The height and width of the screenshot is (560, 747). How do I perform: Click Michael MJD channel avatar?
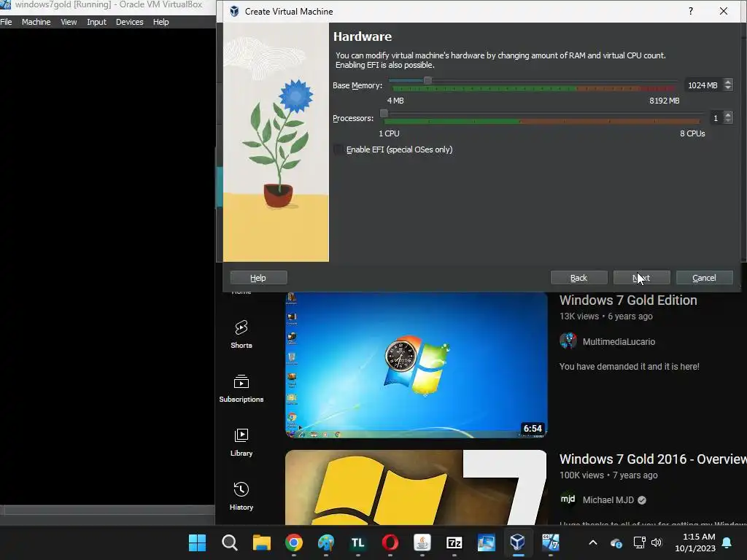568,499
